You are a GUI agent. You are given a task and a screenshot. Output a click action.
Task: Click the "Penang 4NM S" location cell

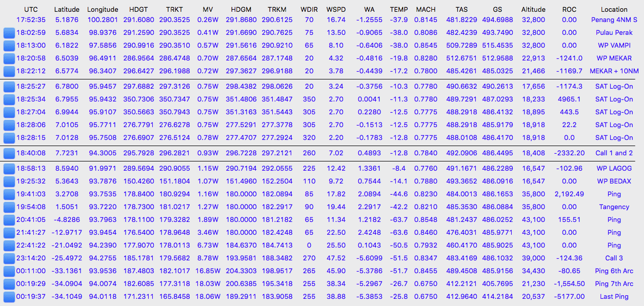coord(614,20)
